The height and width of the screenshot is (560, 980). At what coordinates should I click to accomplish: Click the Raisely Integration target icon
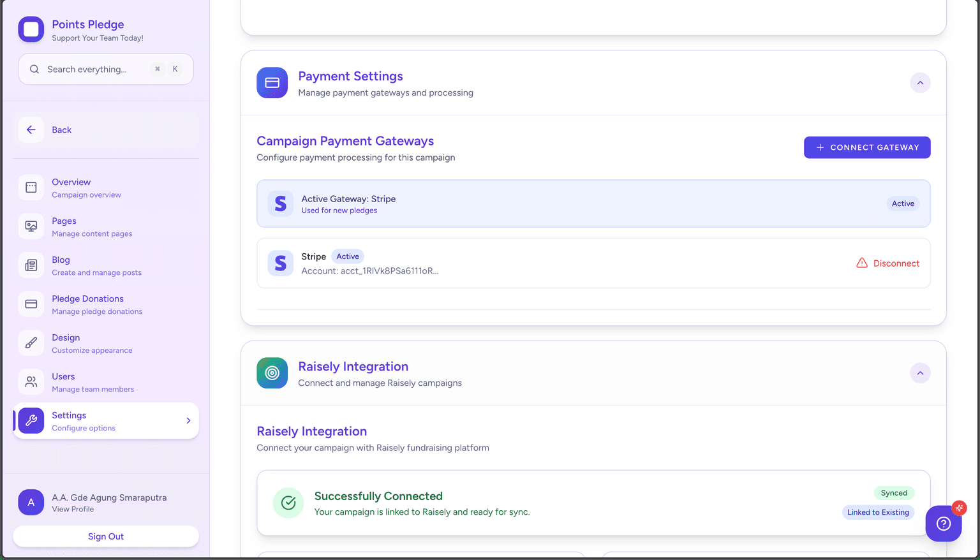[272, 373]
